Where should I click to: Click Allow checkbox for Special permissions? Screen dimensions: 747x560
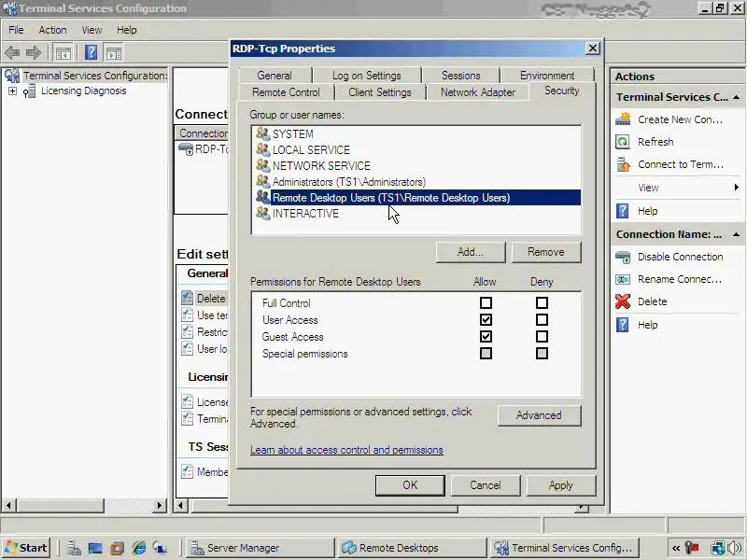pos(486,354)
